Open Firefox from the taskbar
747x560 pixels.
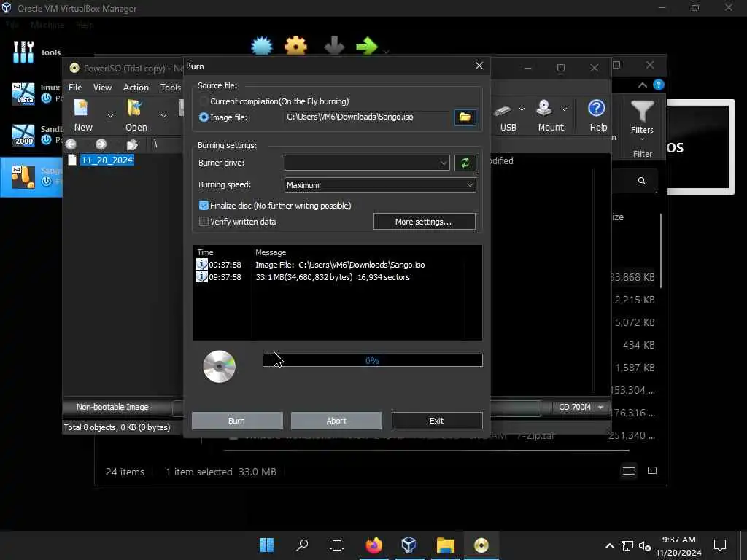373,545
